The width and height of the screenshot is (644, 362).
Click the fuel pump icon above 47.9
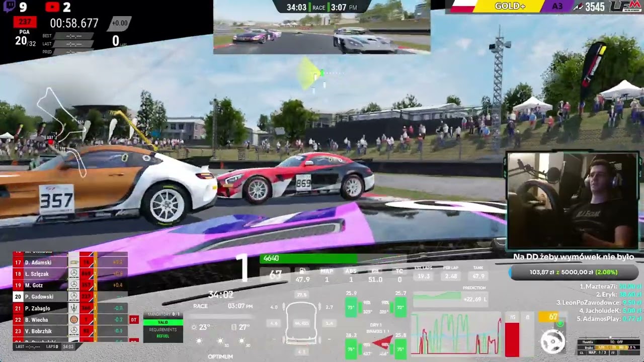click(x=302, y=271)
